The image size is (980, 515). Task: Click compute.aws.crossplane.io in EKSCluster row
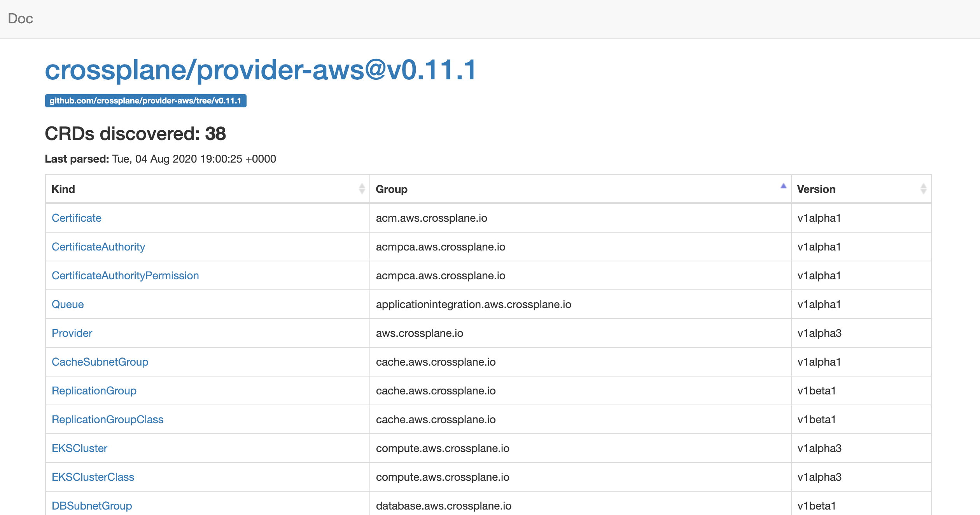443,448
